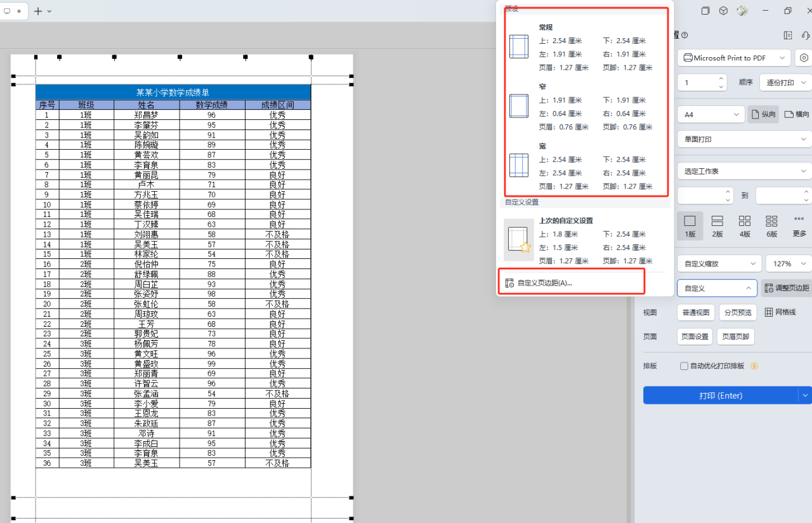Expand the print button dropdown arrow
Viewport: 812px width, 523px height.
[805, 395]
